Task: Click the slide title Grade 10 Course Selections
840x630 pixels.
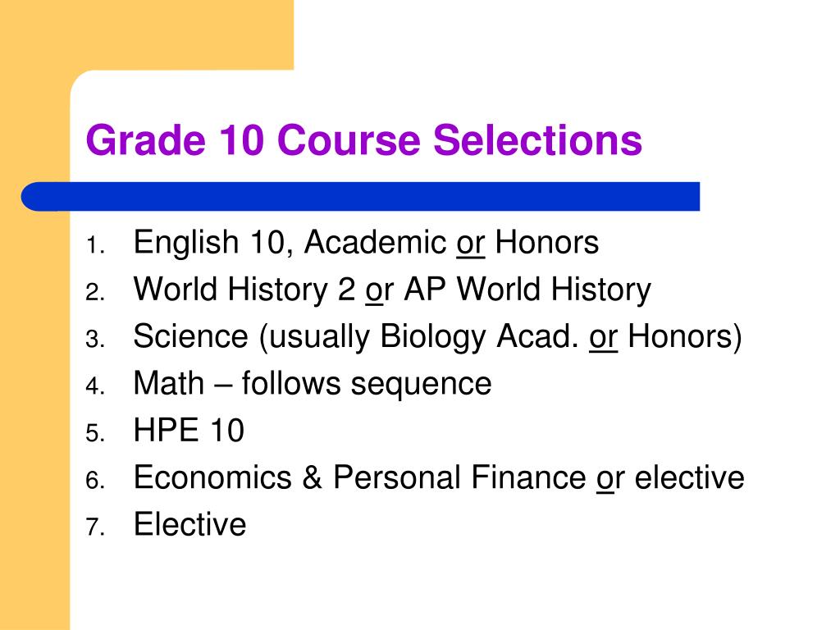Action: [363, 140]
